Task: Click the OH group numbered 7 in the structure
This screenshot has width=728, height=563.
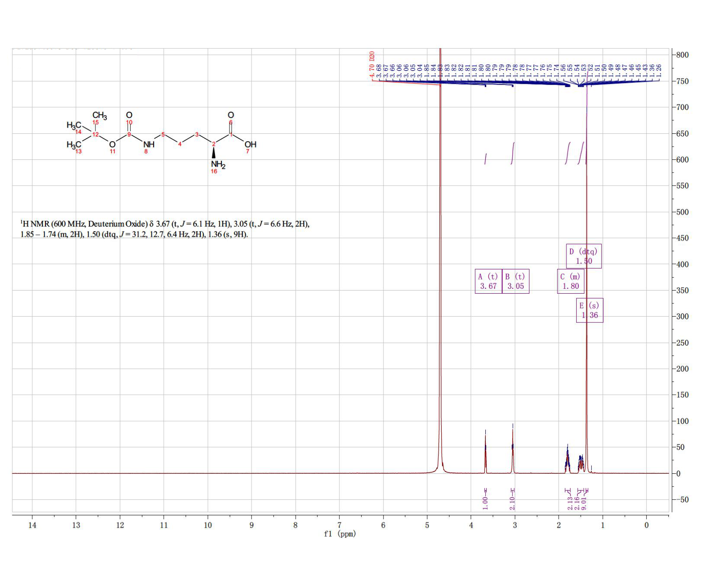Action: pyautogui.click(x=250, y=144)
